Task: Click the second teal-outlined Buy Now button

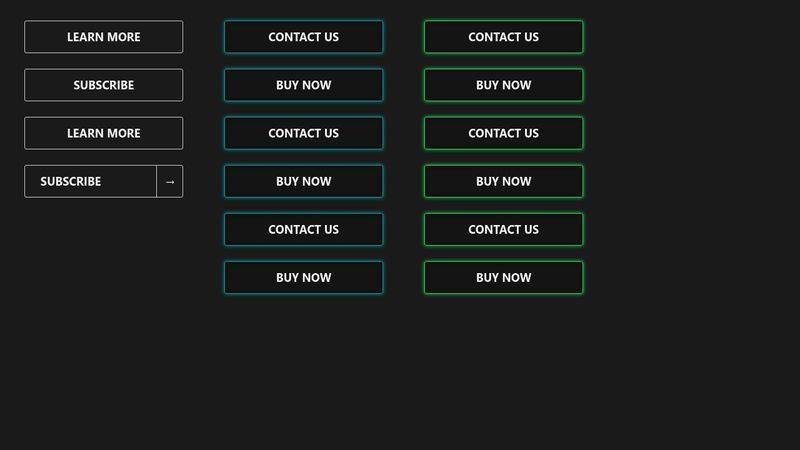Action: coord(303,181)
